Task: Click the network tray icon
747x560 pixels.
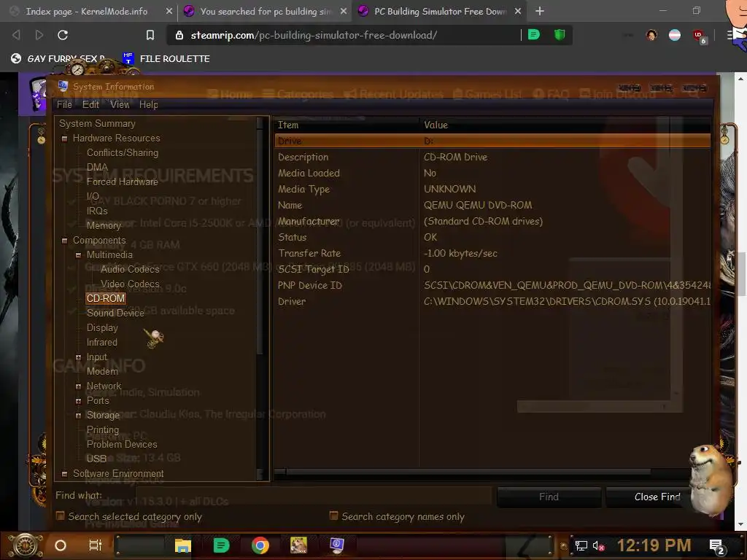Action: pyautogui.click(x=581, y=545)
